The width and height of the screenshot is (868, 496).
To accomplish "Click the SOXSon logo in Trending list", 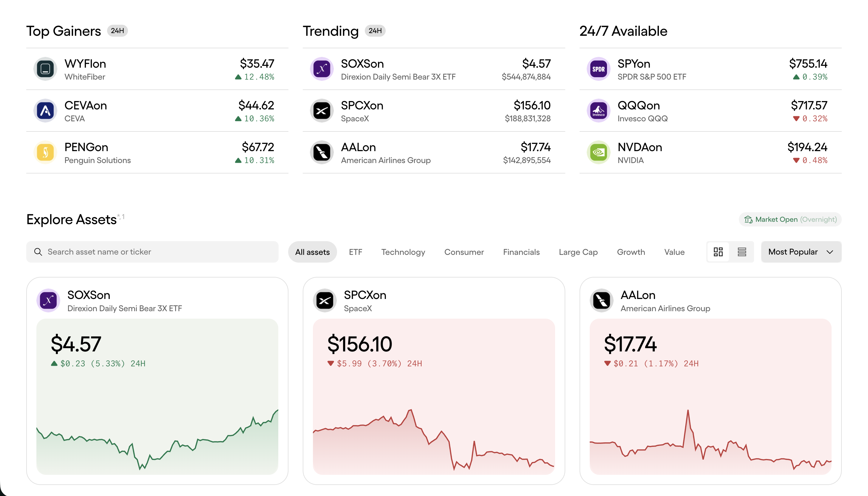I will (x=322, y=69).
